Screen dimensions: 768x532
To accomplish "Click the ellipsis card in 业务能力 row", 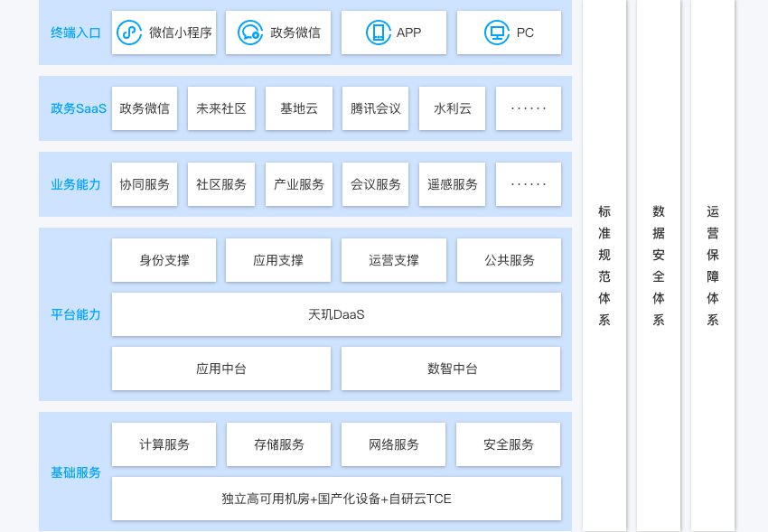I will (529, 184).
